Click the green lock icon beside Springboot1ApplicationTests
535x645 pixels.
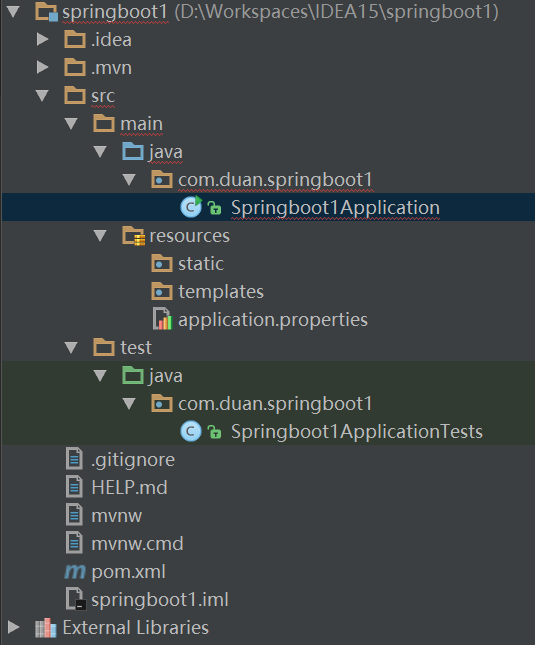click(x=214, y=432)
